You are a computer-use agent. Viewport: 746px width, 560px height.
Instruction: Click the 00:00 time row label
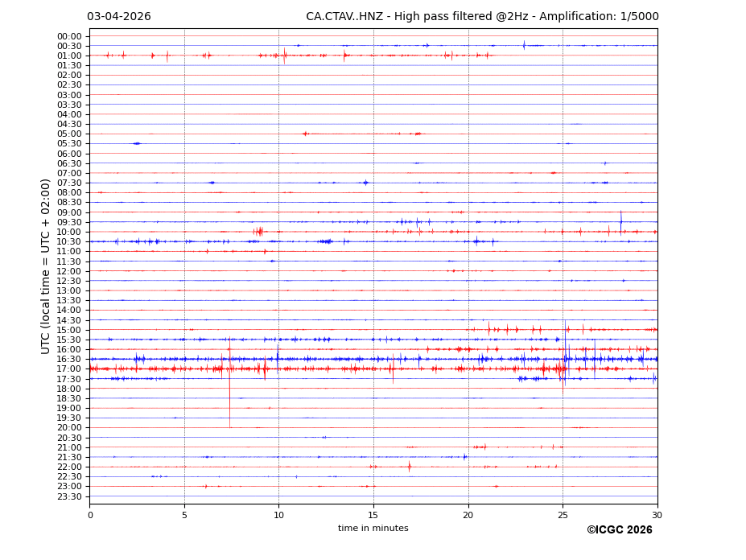(69, 36)
